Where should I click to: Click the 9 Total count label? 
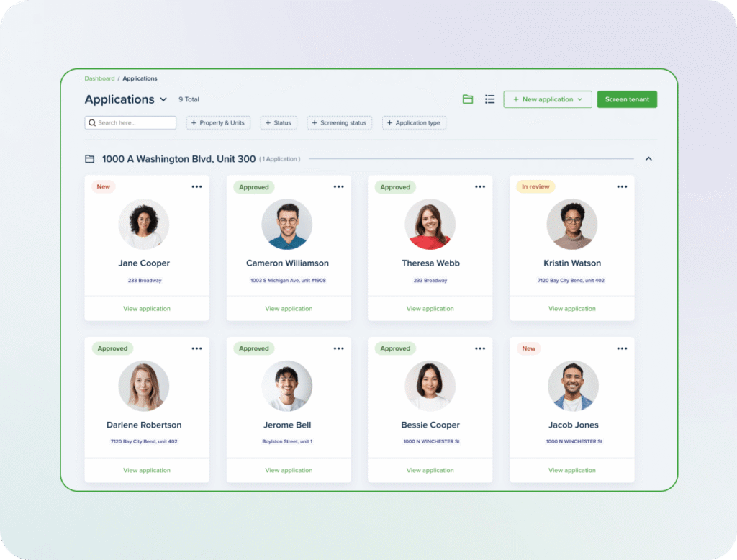189,99
